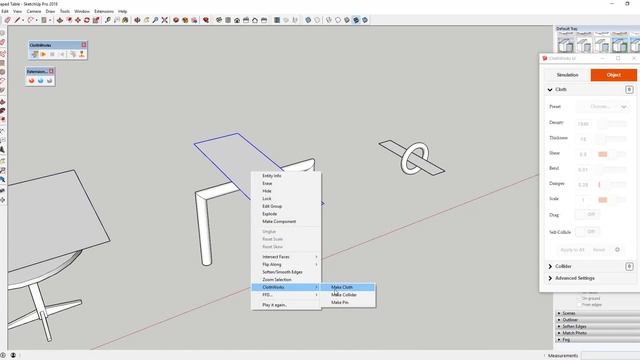Open ClothWorks UI via first ClothWorks toolbar icon
Image resolution: width=640 pixels, height=360 pixels.
point(35,54)
